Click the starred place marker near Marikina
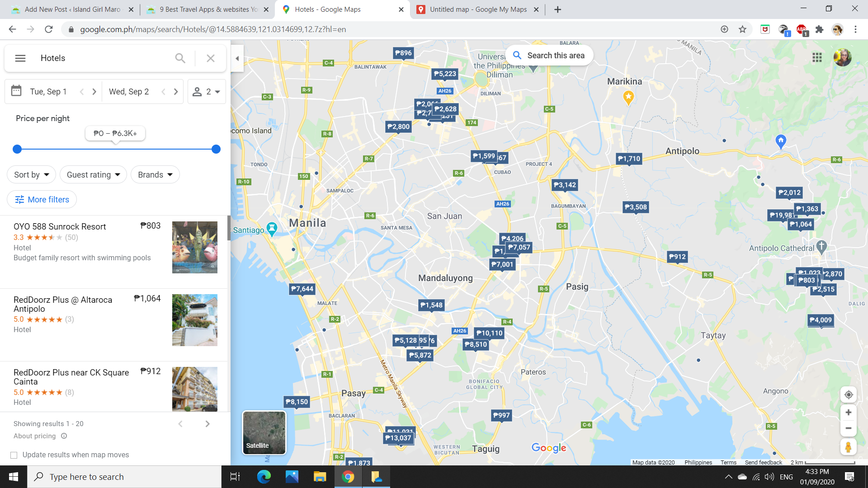Viewport: 868px width, 488px height. click(628, 97)
